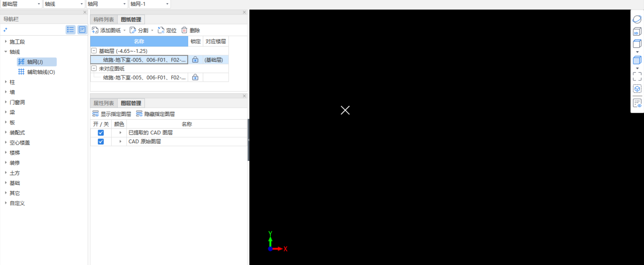
Task: Select the wireframe cube view icon
Action: (x=637, y=44)
